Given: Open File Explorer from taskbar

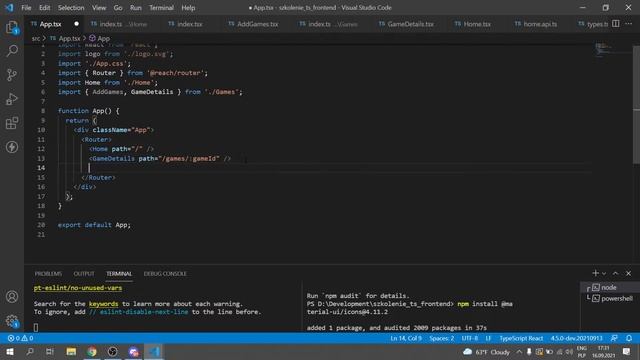Looking at the screenshot, I should pyautogui.click(x=71, y=352).
